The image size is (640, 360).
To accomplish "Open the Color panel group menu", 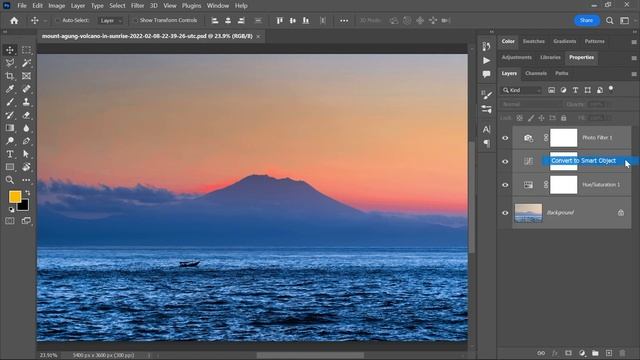I will 634,42.
